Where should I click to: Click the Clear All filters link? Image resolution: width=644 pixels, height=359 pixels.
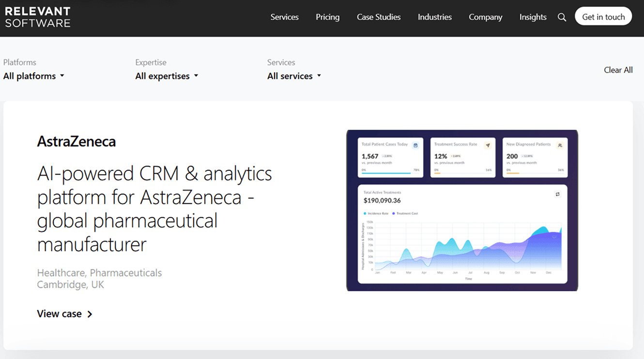(618, 70)
